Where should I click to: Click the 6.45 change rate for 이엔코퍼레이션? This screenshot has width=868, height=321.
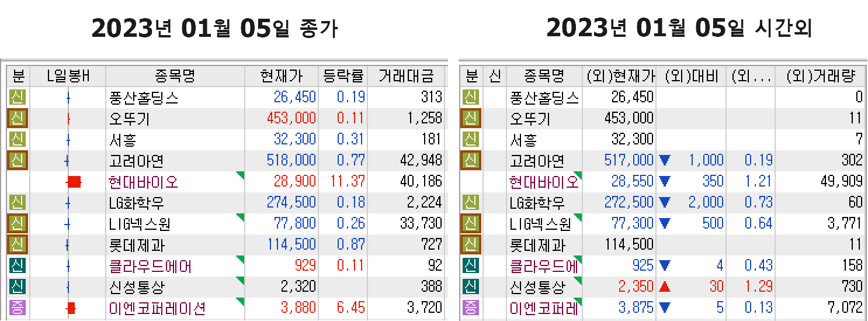pos(350,308)
